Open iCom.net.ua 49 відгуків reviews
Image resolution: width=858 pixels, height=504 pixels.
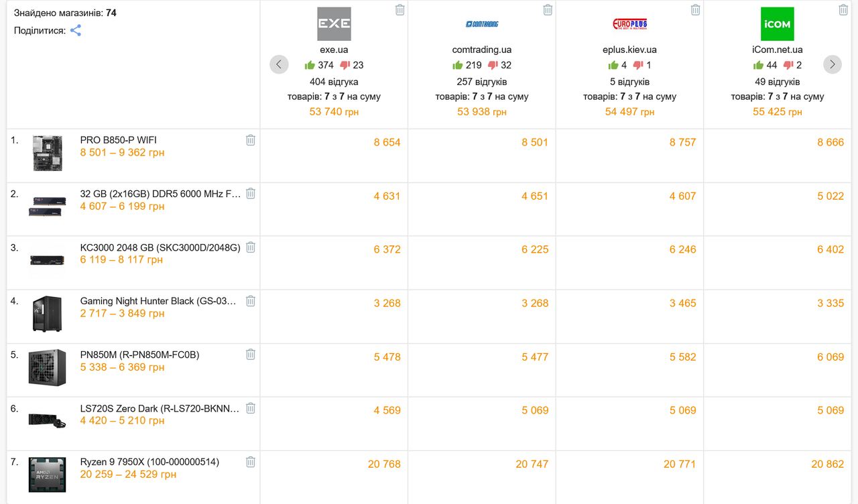tap(778, 82)
